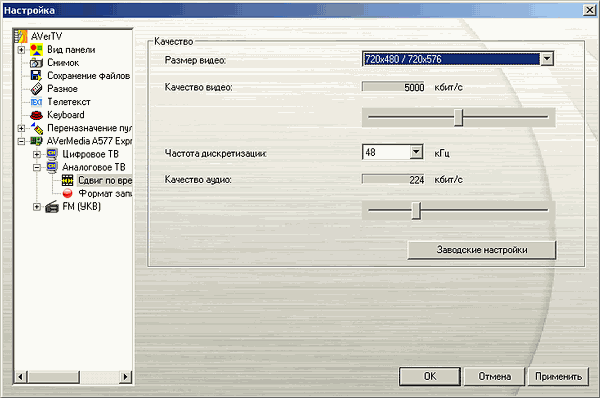Open the Размер видео dropdown
Image resolution: width=600 pixels, height=398 pixels.
(x=547, y=59)
